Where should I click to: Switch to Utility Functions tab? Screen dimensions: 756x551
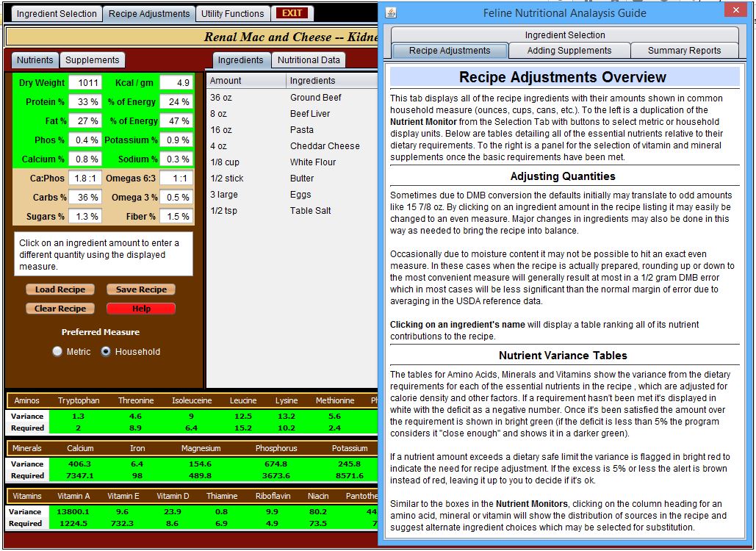pos(232,13)
